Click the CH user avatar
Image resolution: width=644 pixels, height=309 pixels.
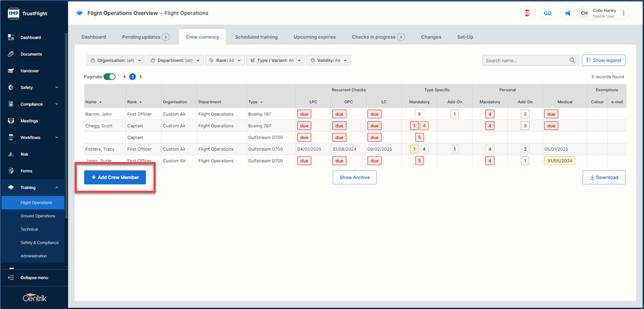click(584, 13)
